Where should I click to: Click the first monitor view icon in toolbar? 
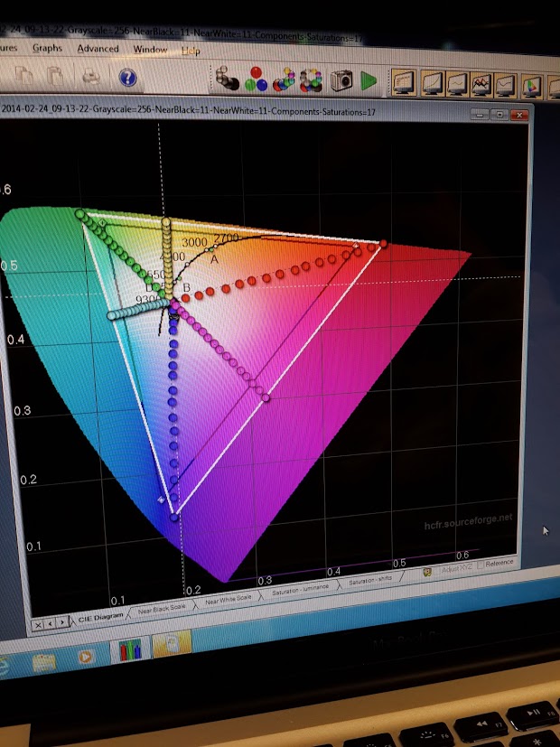click(x=405, y=83)
